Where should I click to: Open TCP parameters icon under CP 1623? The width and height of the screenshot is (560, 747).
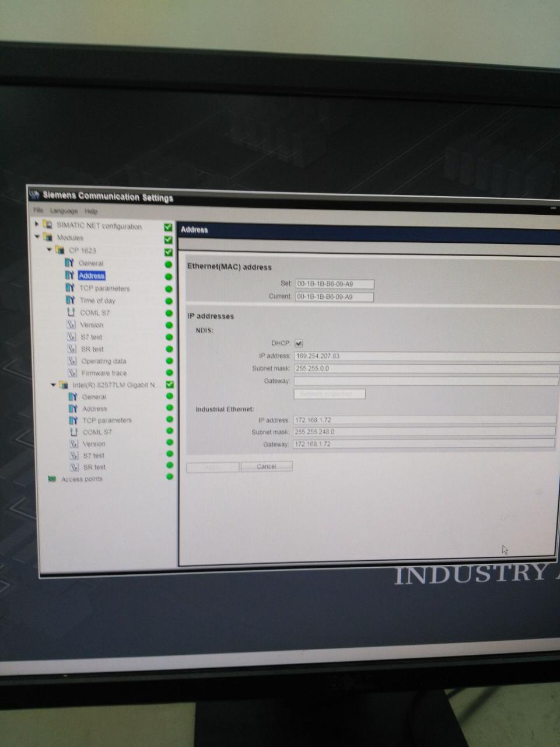click(71, 288)
